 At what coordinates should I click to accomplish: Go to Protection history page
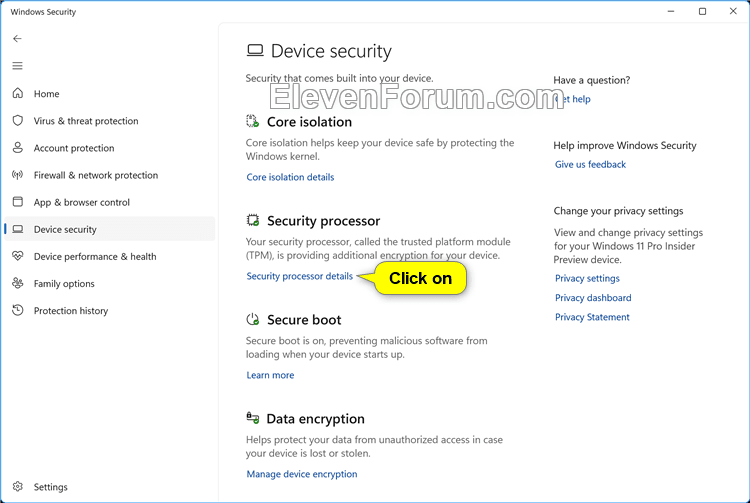71,311
